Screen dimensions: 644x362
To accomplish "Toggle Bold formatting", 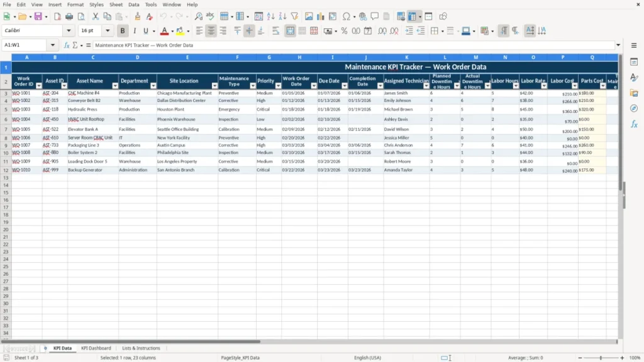I will 123,31.
